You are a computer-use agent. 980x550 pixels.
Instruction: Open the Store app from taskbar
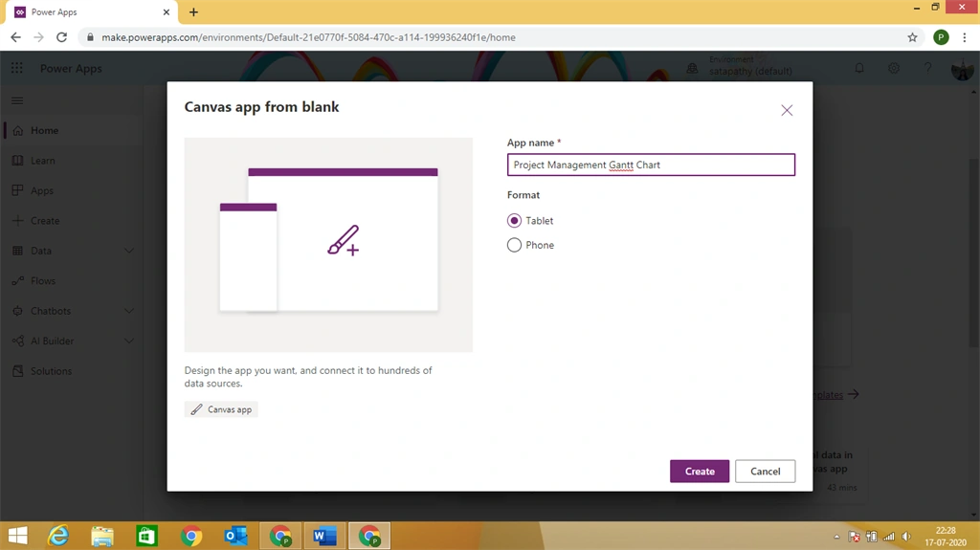pos(146,536)
